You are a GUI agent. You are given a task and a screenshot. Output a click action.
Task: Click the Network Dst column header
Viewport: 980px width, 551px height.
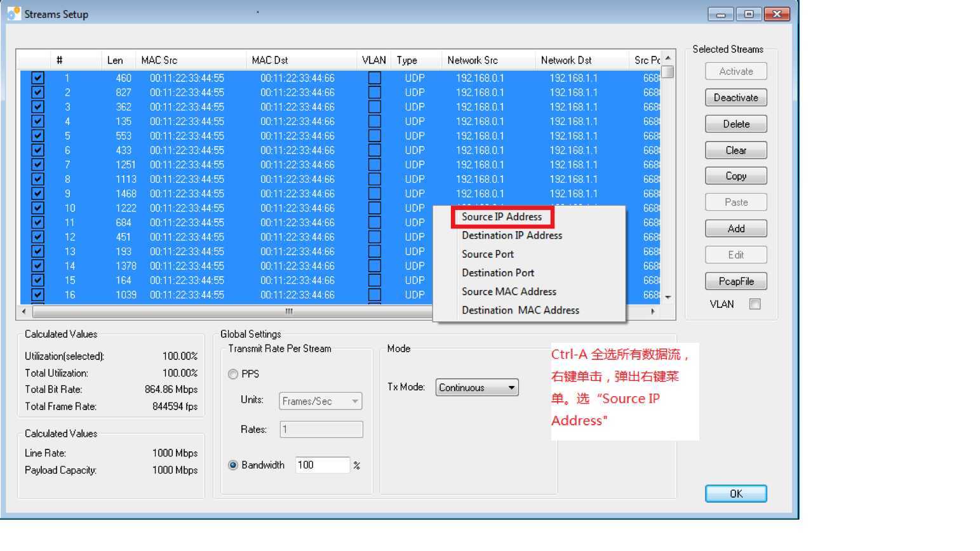(x=582, y=60)
